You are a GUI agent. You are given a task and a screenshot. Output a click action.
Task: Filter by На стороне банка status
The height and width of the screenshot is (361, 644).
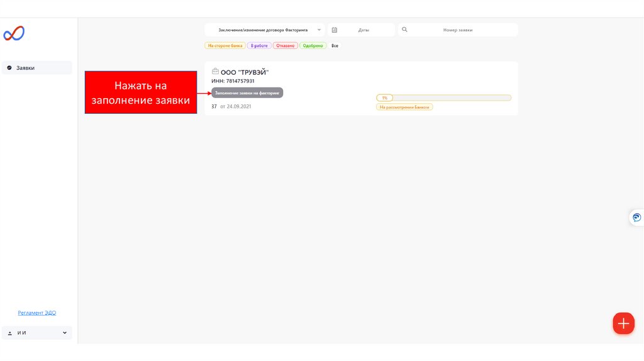(225, 45)
